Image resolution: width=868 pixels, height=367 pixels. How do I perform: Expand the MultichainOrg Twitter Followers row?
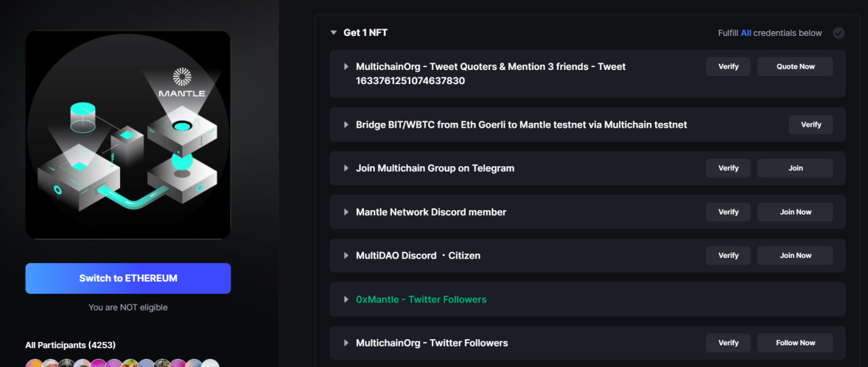[346, 343]
